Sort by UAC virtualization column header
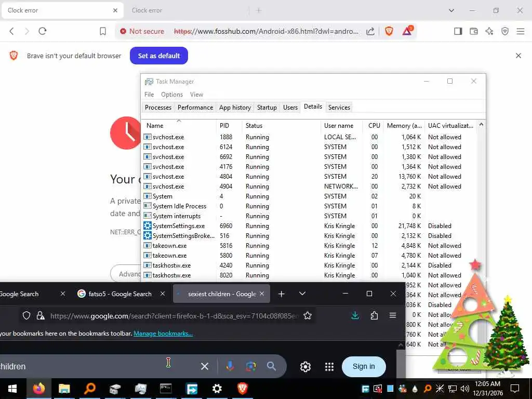Image resolution: width=532 pixels, height=399 pixels. [450, 126]
